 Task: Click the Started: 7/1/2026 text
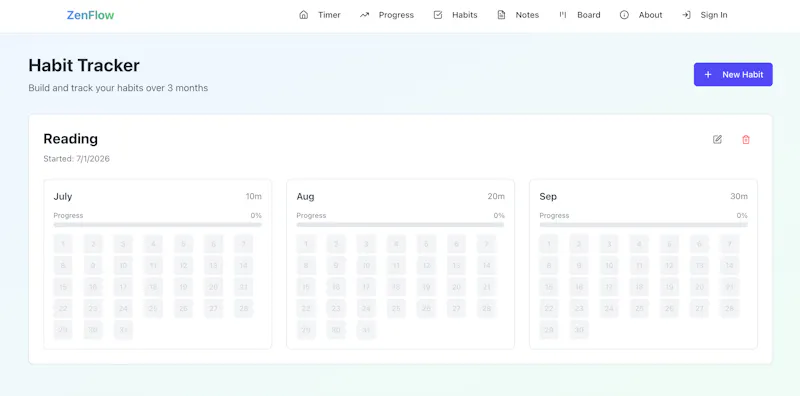click(x=77, y=159)
